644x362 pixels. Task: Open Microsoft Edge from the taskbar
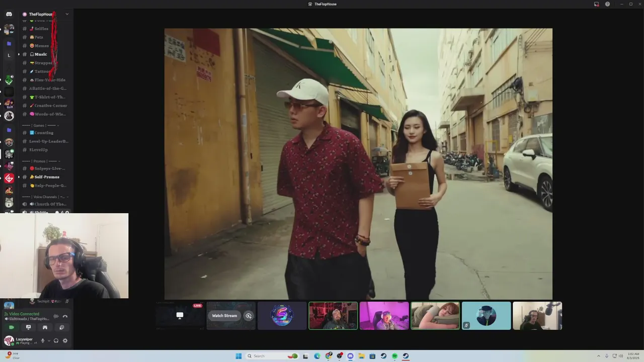pyautogui.click(x=317, y=356)
